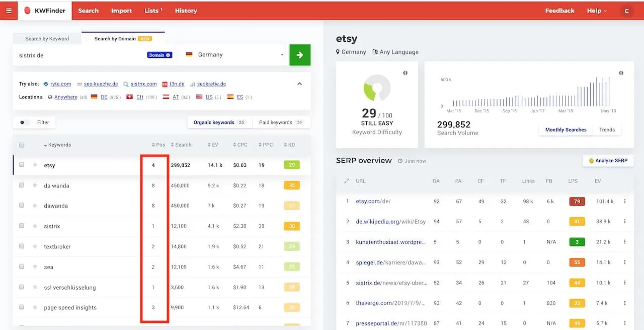Star the sea keyword
This screenshot has height=330, width=644.
click(x=35, y=267)
